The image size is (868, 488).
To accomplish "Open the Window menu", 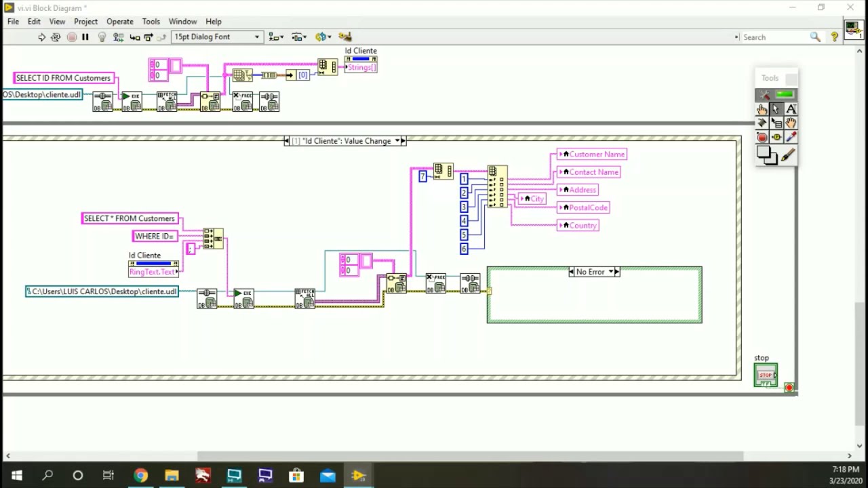I will click(x=182, y=22).
